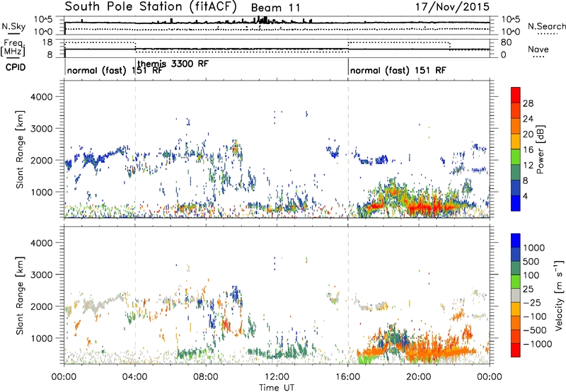
Task: Click the 'Velocity [m s-1]' color bar title
Action: [x=559, y=295]
